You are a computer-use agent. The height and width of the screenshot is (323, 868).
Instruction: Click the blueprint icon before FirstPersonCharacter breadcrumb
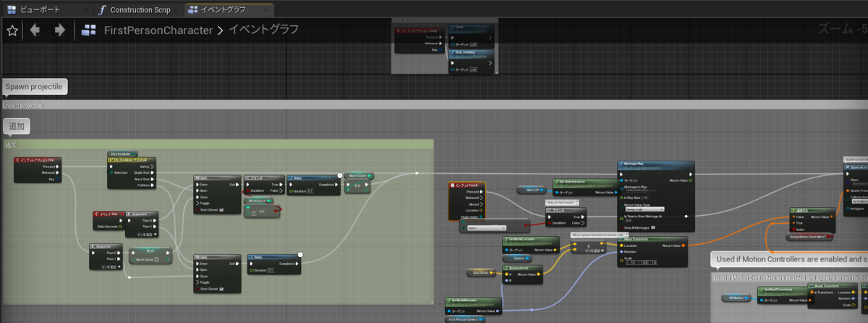[89, 30]
